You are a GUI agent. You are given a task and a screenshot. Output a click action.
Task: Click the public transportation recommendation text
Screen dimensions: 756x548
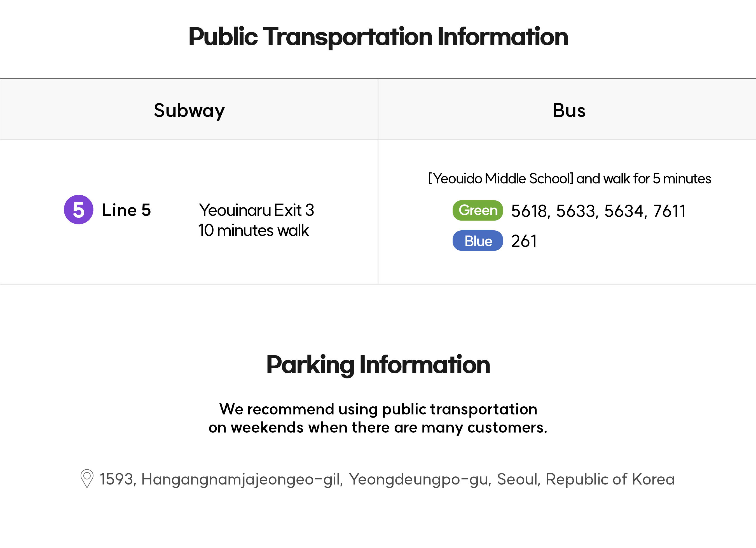[x=378, y=418]
